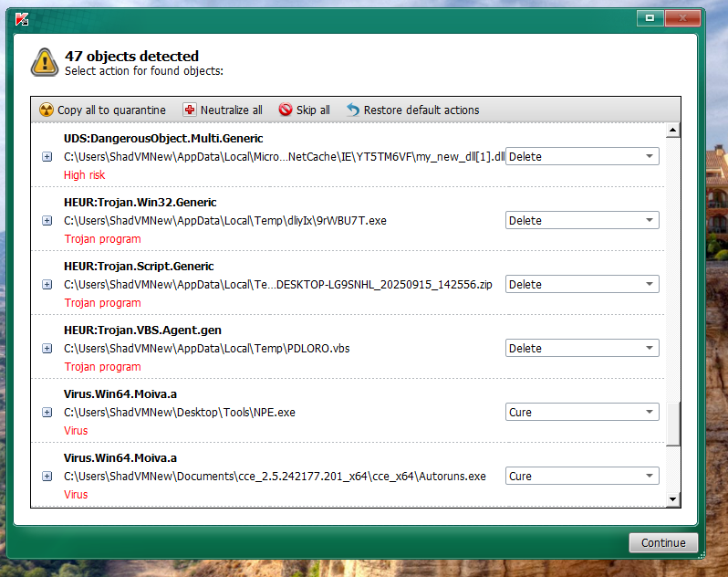
Task: Click Skip all label
Action: [x=313, y=110]
